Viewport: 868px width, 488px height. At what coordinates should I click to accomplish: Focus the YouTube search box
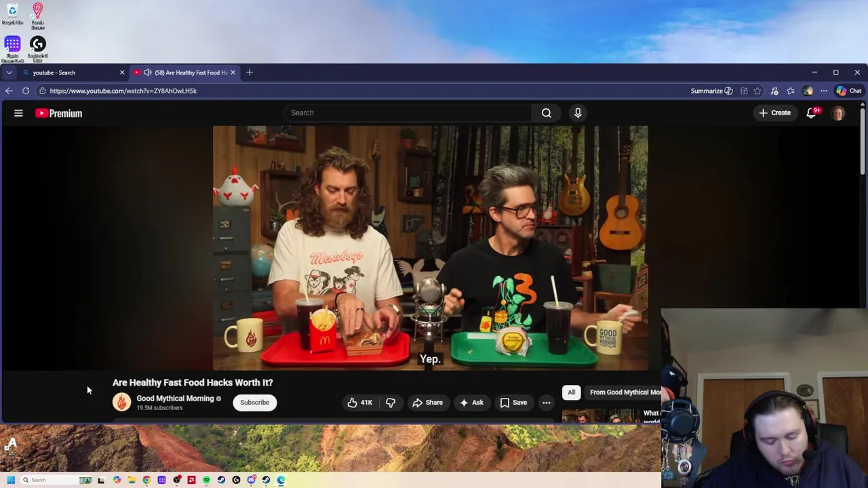[408, 113]
